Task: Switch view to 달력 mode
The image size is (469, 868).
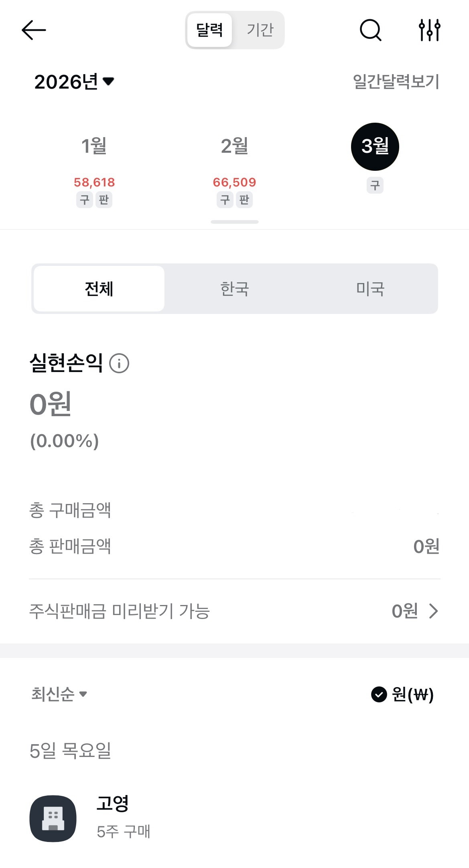Action: pyautogui.click(x=209, y=30)
